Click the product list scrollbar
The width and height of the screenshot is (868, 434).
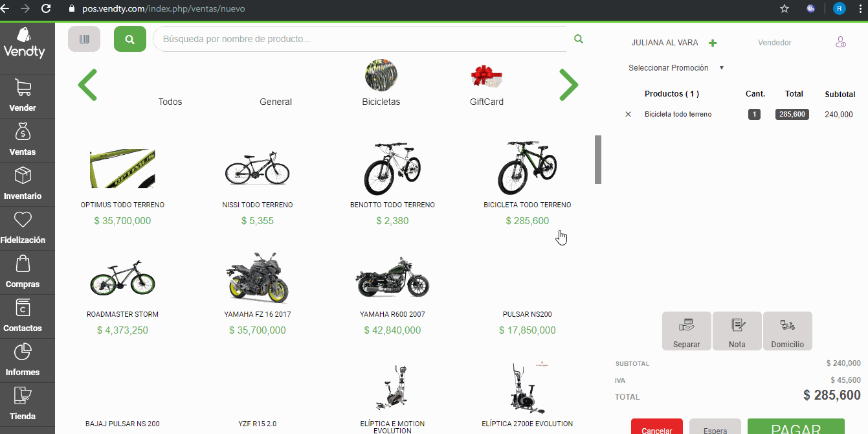point(598,159)
